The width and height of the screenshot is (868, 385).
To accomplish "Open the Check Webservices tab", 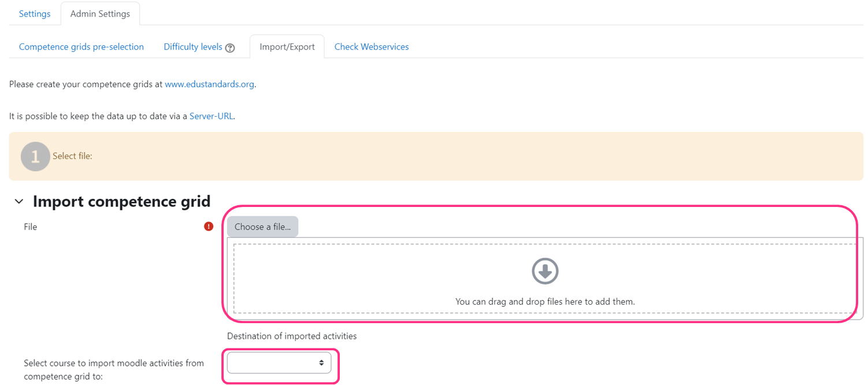I will pos(372,47).
